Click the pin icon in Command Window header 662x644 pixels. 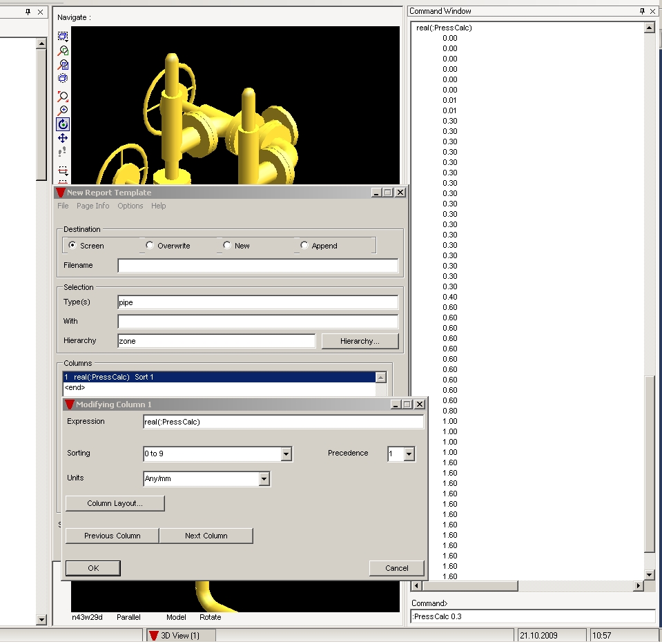642,12
